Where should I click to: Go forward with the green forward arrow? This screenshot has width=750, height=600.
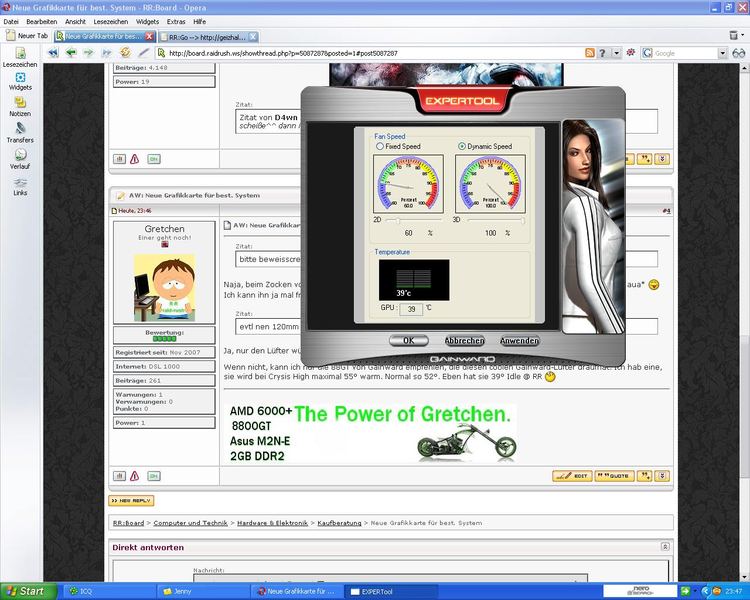[89, 53]
